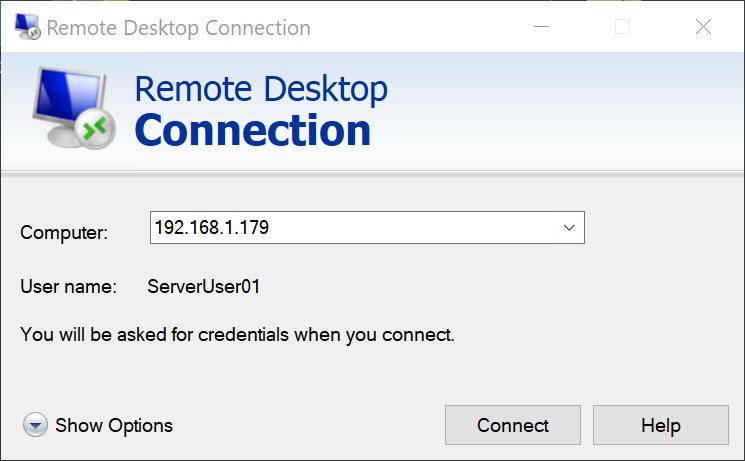Viewport: 745px width, 461px height.
Task: Click the 192.168.1.179 address text
Action: click(x=211, y=228)
